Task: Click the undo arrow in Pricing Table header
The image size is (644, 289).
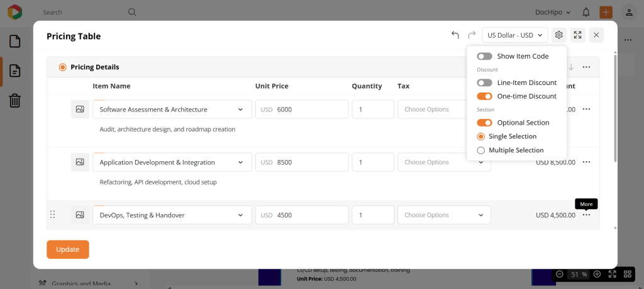Action: [455, 35]
